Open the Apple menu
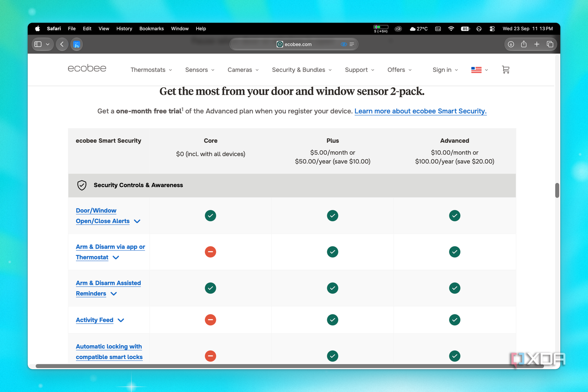Image resolution: width=588 pixels, height=392 pixels. tap(37, 29)
